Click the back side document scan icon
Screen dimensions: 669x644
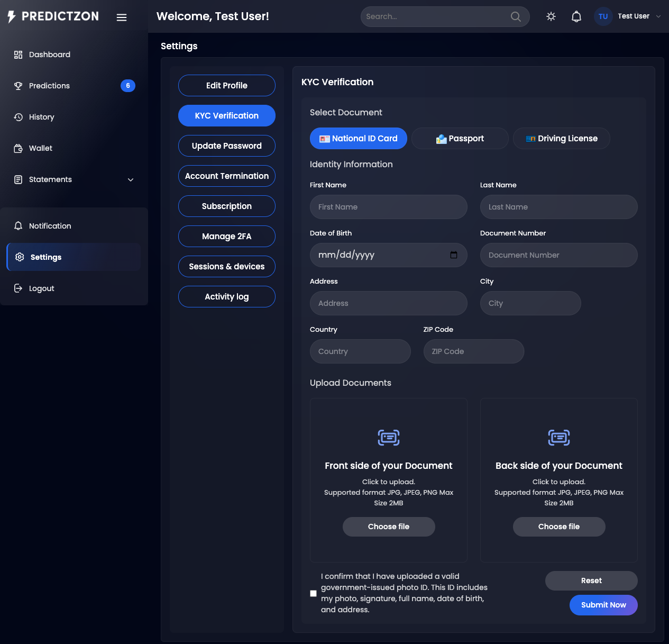559,438
